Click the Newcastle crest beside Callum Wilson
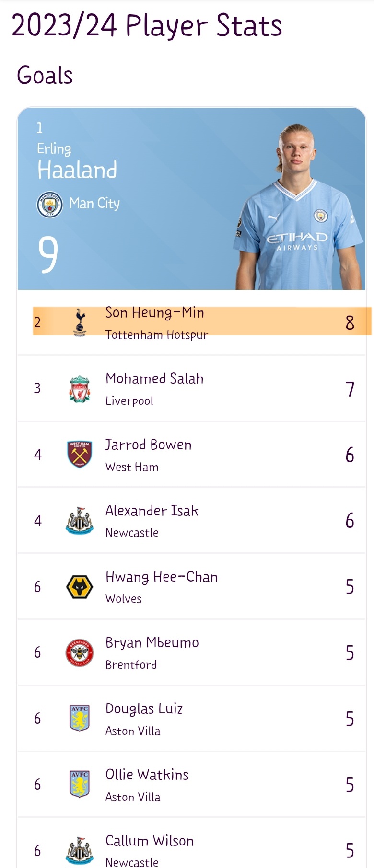 (x=80, y=850)
